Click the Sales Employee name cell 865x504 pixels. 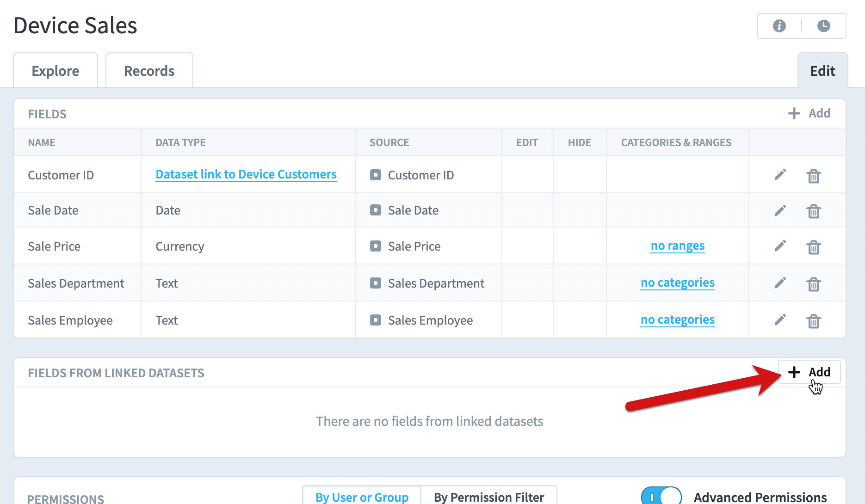pyautogui.click(x=77, y=320)
